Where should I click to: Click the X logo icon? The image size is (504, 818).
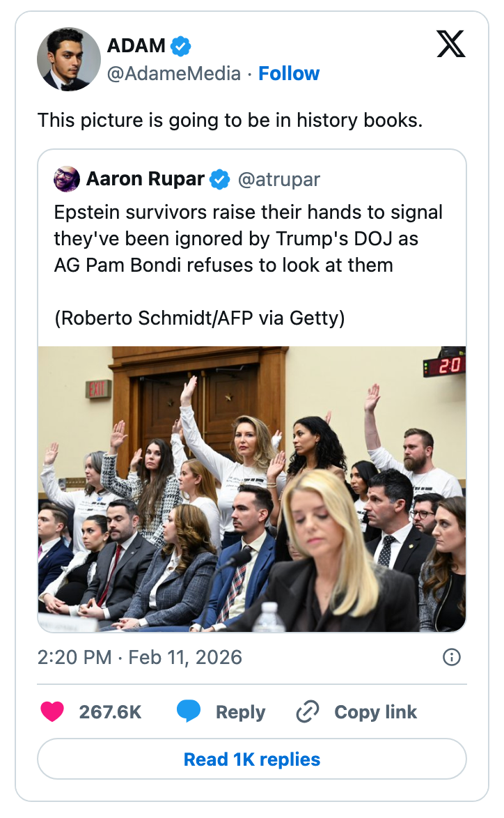[450, 45]
